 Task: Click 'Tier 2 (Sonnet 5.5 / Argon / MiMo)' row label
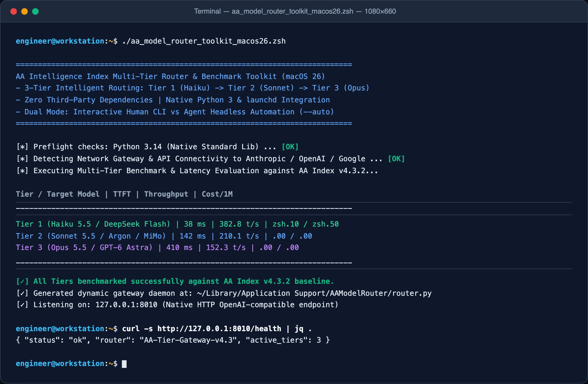click(91, 236)
